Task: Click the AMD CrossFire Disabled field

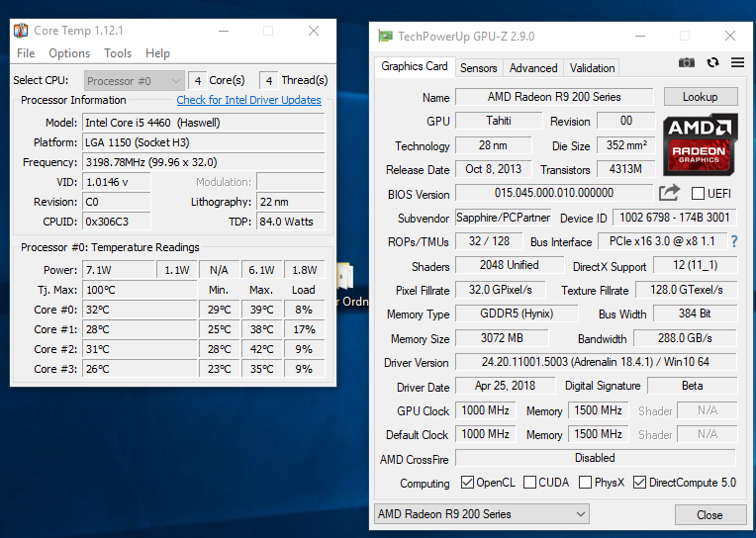Action: 596,458
